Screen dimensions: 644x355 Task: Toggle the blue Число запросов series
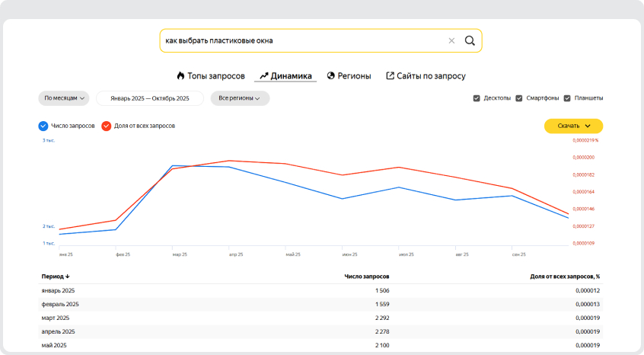(x=43, y=126)
